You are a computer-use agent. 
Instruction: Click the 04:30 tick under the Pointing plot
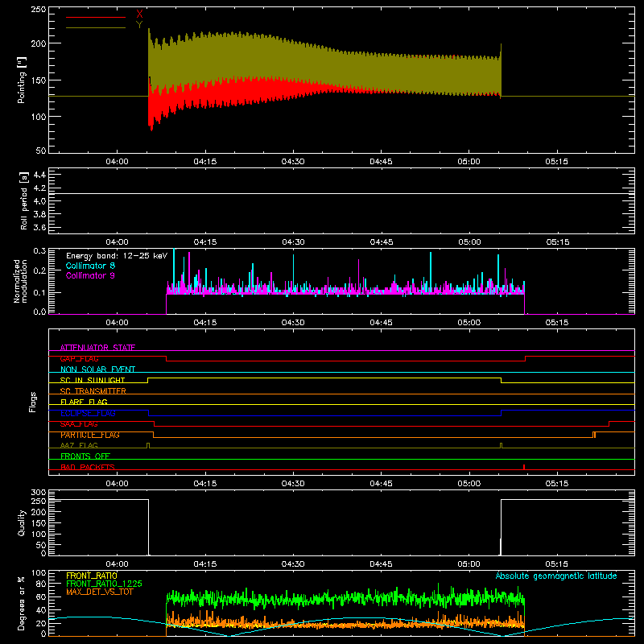pos(293,162)
